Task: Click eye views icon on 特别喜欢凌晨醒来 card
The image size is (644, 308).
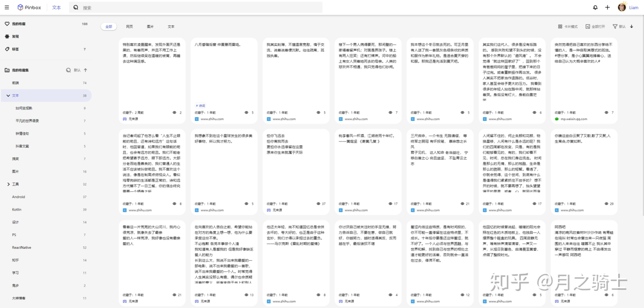Action: tap(175, 113)
